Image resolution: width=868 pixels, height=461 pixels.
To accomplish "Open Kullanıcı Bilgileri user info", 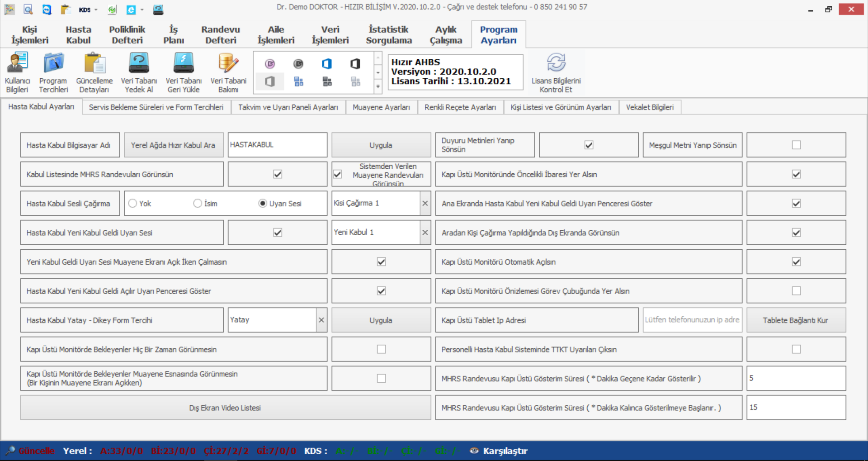I will coord(17,72).
